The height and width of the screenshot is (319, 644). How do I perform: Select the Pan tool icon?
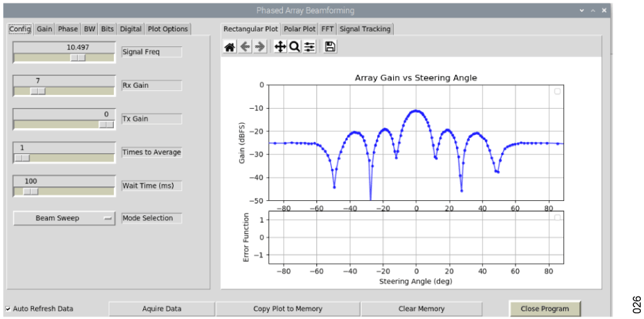280,47
